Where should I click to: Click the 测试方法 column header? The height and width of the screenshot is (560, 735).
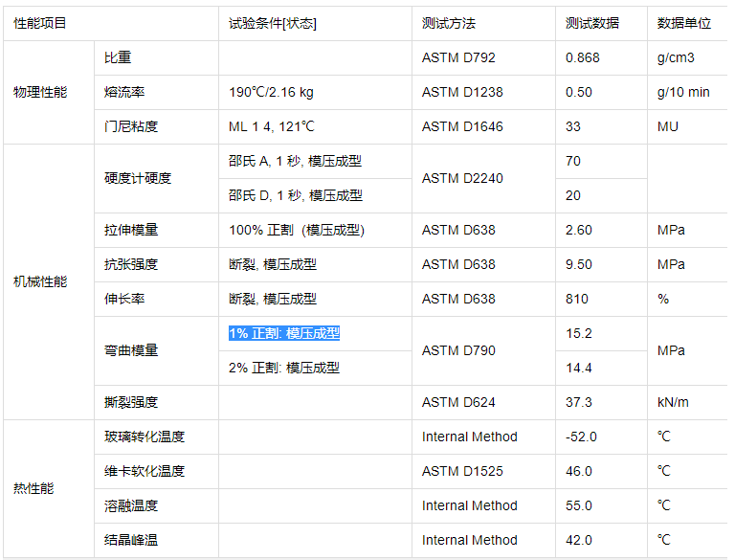(x=448, y=23)
